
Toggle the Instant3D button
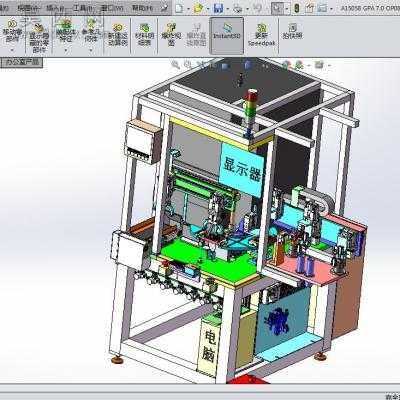[227, 36]
